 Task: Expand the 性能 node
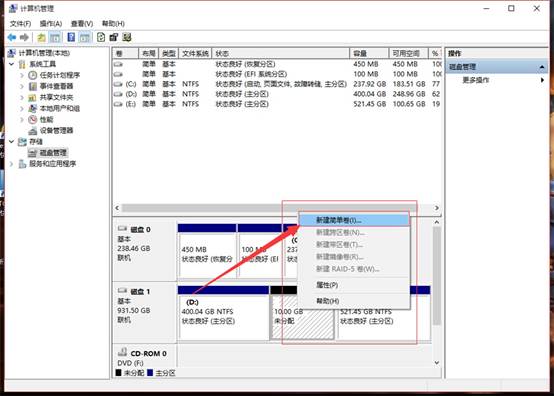point(22,119)
